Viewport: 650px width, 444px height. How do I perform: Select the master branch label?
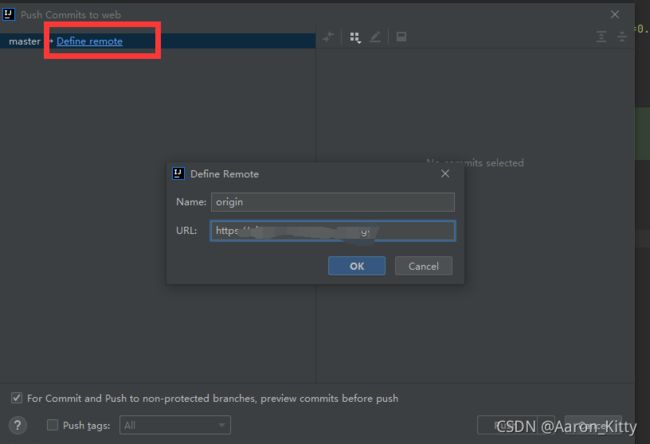tap(24, 41)
